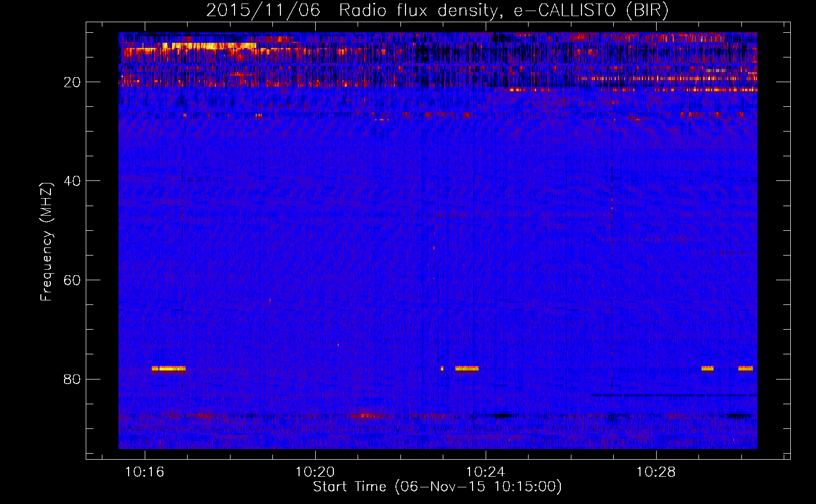Click the yellow burst near 10:23:30 at 78 MHz

(x=467, y=368)
